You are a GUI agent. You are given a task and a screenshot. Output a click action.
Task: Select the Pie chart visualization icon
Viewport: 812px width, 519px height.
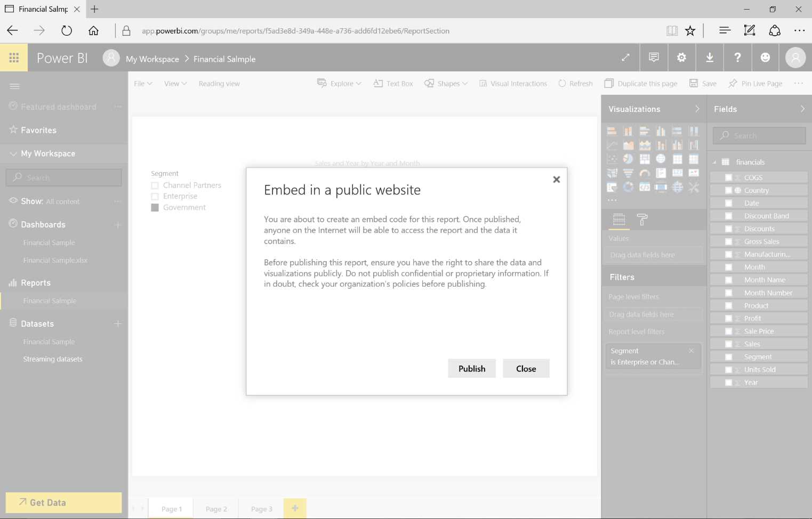tap(628, 159)
